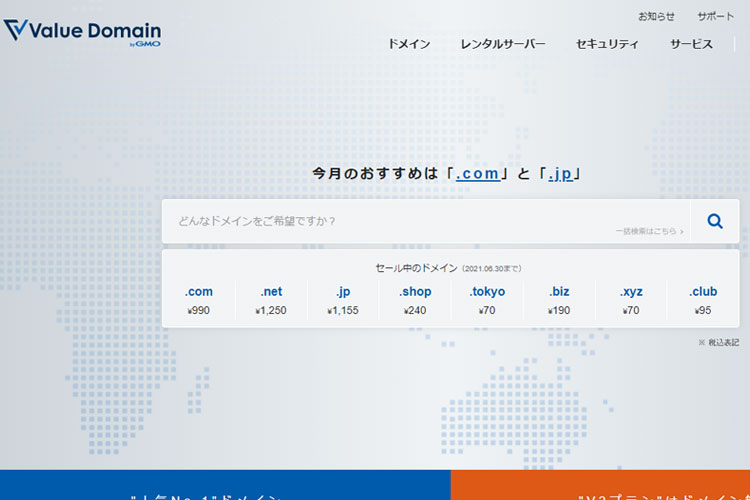Click the magnifier search button

click(715, 221)
